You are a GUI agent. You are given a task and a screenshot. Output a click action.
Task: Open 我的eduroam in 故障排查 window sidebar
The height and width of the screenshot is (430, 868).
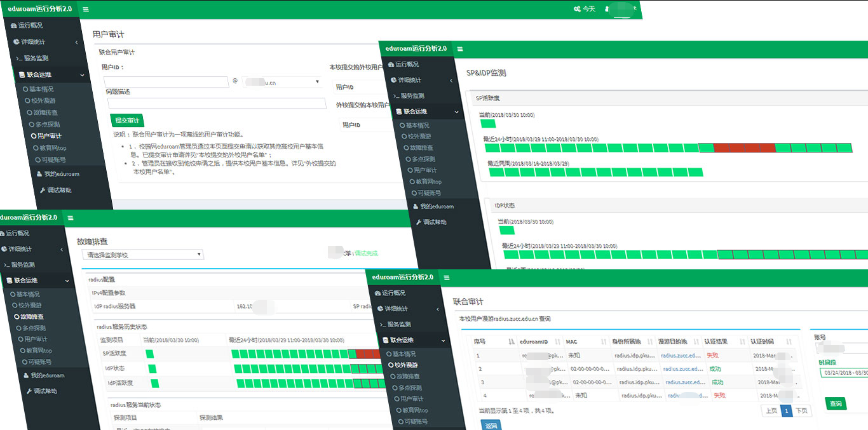[43, 375]
